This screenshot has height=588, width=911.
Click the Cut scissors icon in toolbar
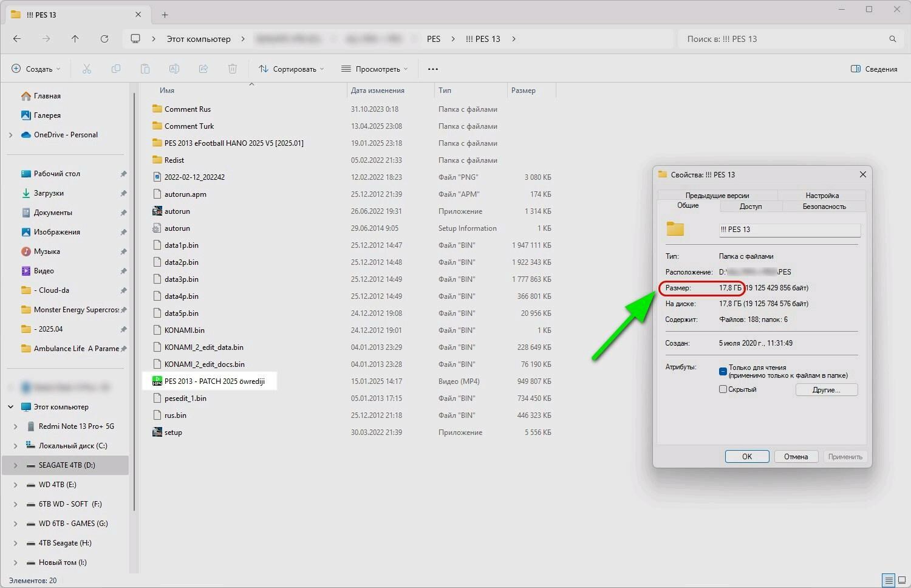tap(87, 69)
